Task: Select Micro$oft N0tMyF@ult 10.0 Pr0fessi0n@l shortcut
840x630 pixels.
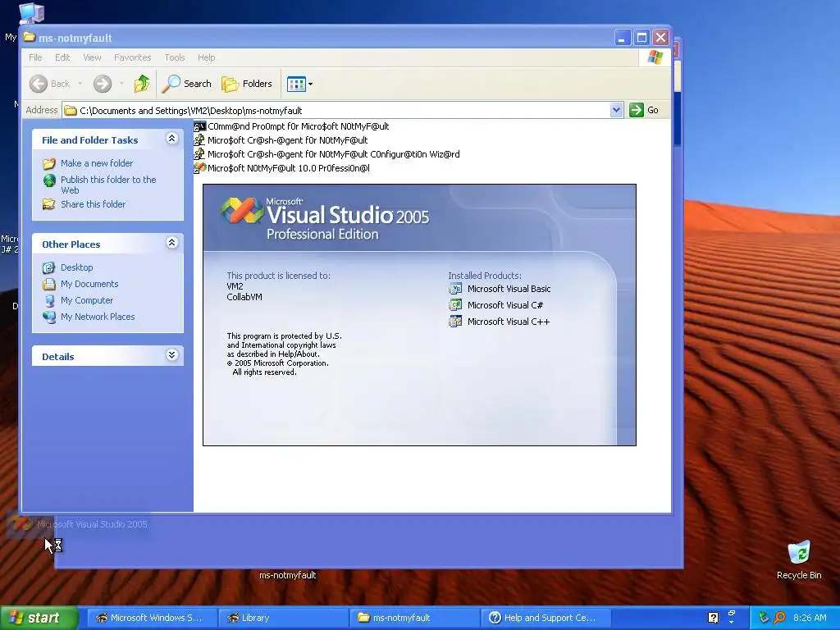Action: click(282, 168)
